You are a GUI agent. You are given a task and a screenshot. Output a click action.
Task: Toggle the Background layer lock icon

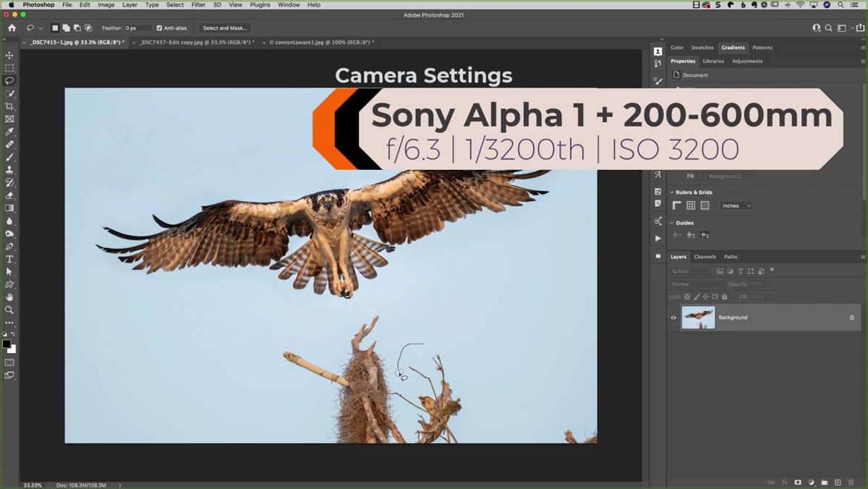[851, 318]
